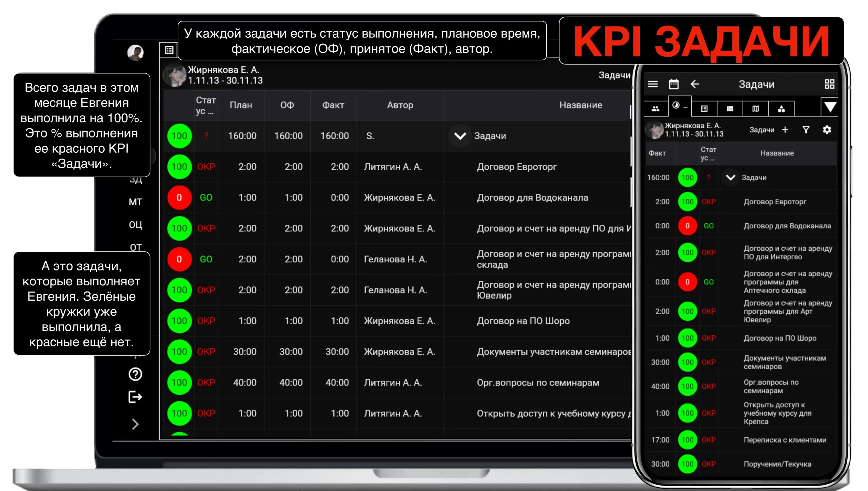Viewport: 868px width, 491px height.
Task: Switch to the list tab on phone
Action: click(704, 109)
